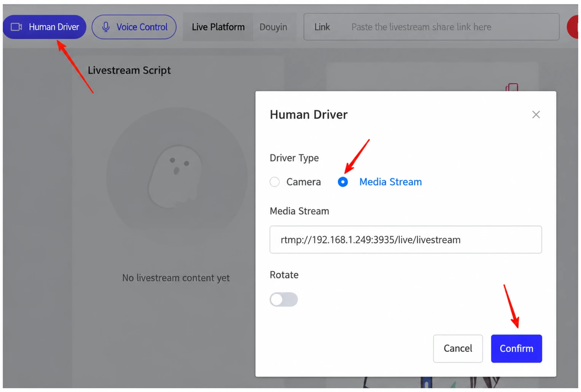Click the copy icon behind the dialog
Screen dimensions: 581x392
click(512, 88)
